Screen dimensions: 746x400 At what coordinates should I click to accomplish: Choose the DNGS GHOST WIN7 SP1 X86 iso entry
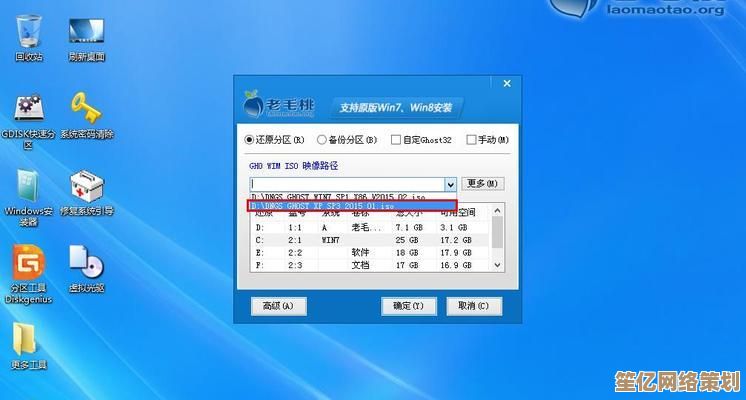click(353, 196)
